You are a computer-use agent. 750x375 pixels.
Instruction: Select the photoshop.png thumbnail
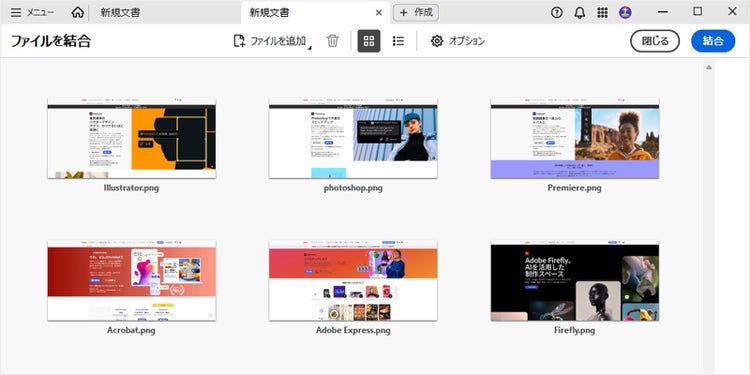353,138
